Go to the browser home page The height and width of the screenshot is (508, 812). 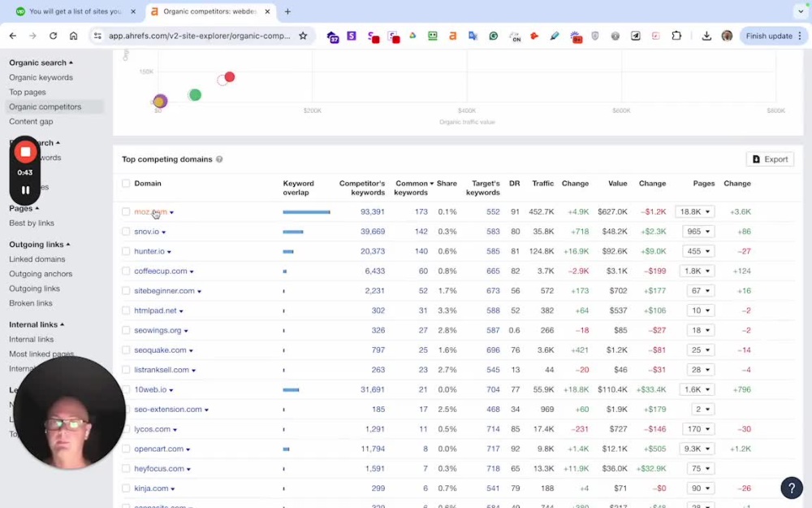click(x=74, y=36)
